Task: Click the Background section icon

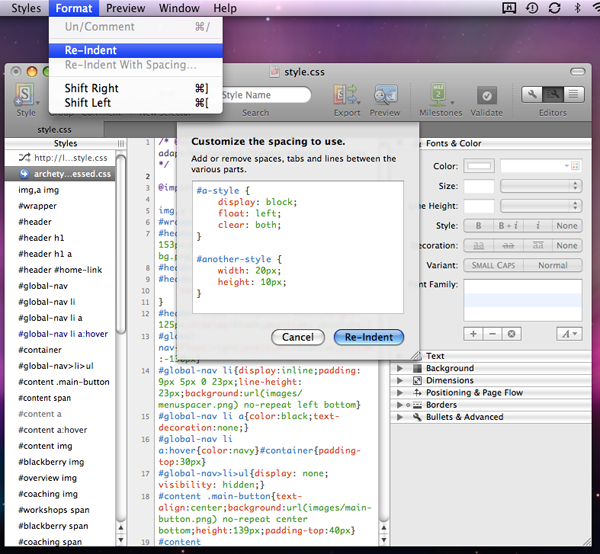Action: coord(417,368)
